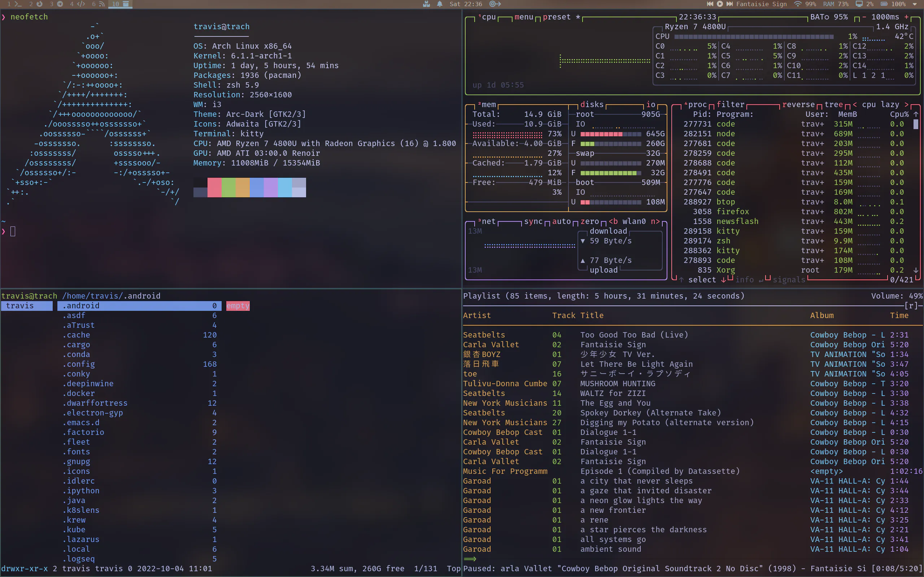Viewport: 924px width, 577px height.
Task: Click the Telegram workspace 3 icon
Action: pos(60,4)
